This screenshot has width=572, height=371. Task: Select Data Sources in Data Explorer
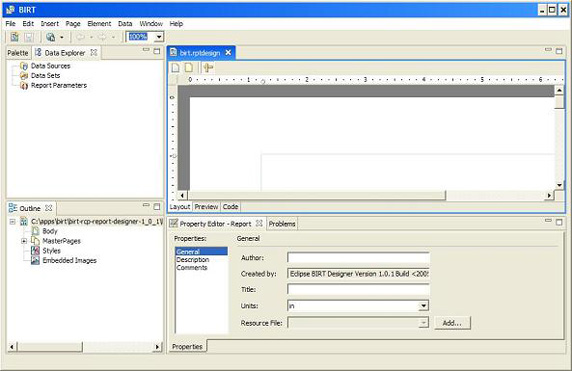coord(50,66)
